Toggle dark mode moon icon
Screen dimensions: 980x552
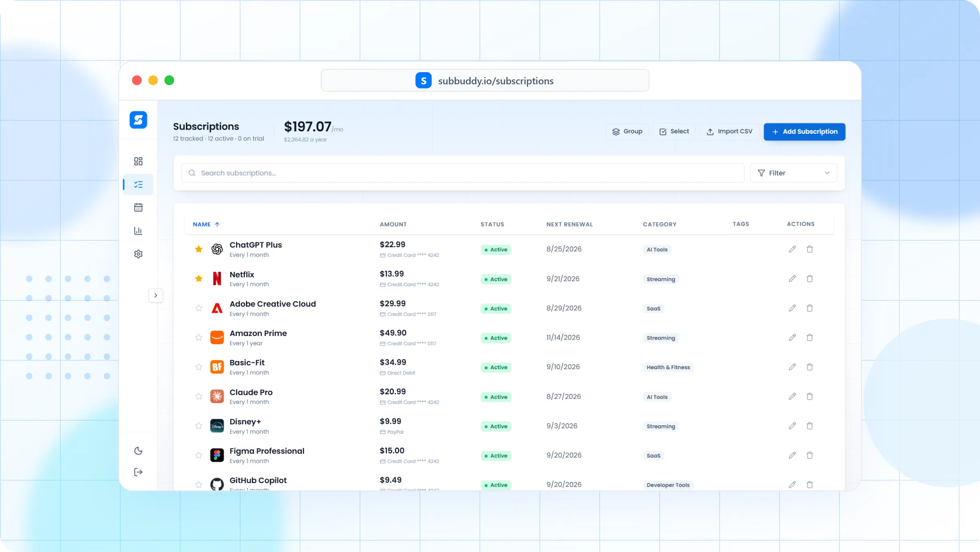138,451
